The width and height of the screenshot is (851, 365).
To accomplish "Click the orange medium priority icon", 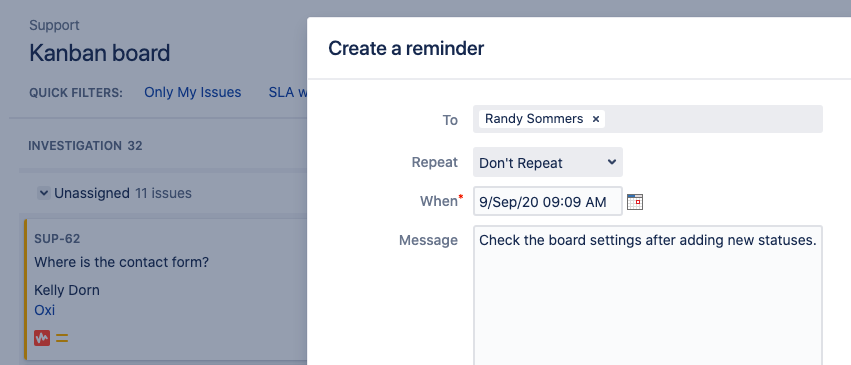I will [x=62, y=338].
